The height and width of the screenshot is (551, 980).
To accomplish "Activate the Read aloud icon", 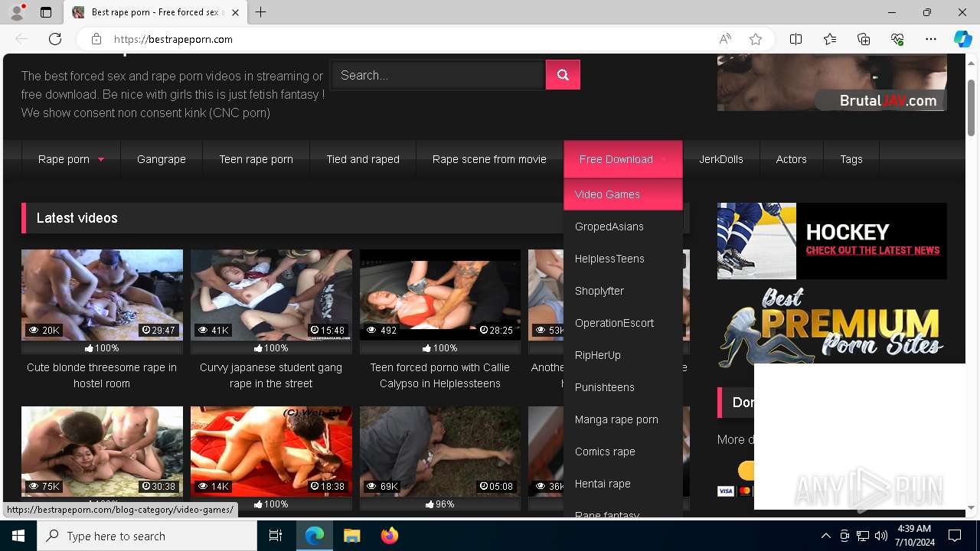I will pyautogui.click(x=725, y=39).
